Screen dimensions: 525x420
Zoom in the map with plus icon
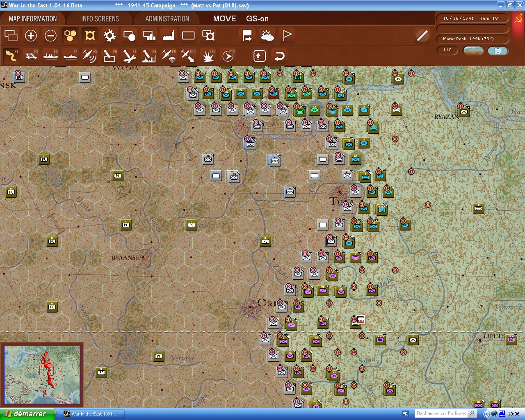pos(31,36)
